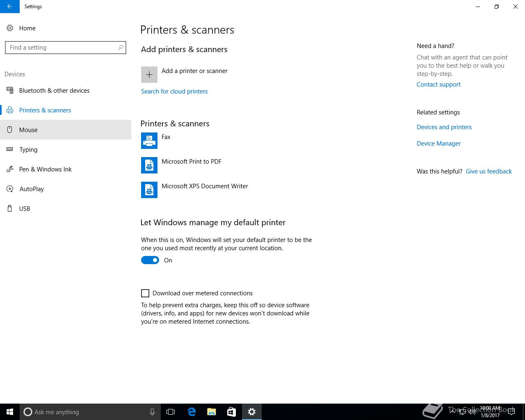Click the Pen & Windows Ink icon
The image size is (525, 420).
coord(10,169)
